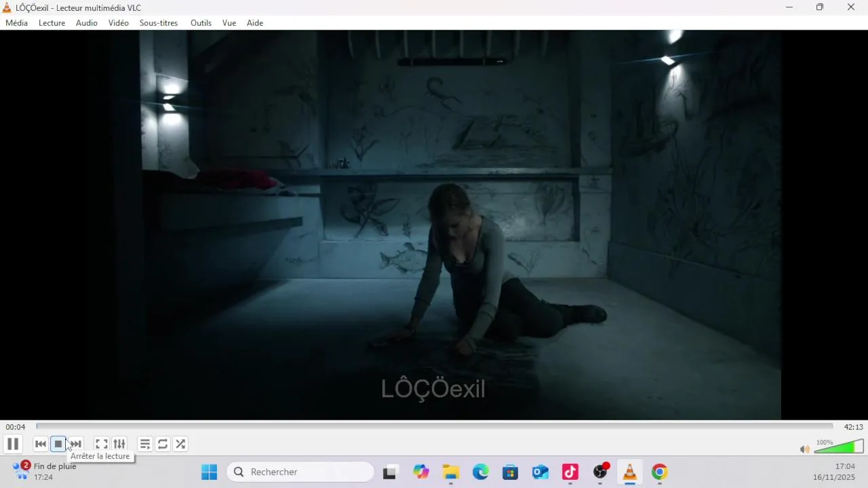Launch Copilot from the taskbar
Screen dimensions: 868x488
pyautogui.click(x=421, y=472)
